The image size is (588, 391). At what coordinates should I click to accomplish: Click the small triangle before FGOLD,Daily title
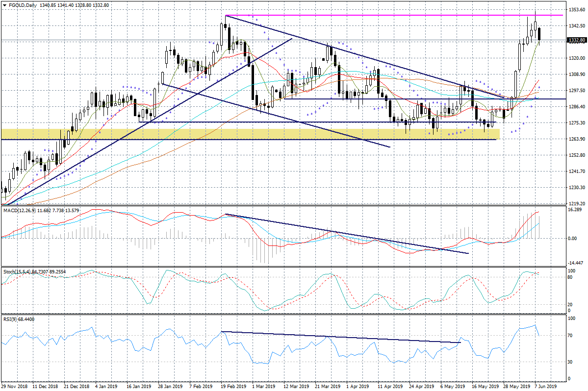4,5
